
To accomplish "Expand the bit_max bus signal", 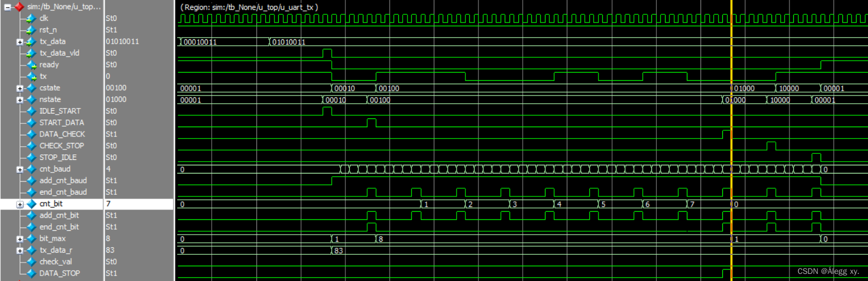I will point(20,239).
